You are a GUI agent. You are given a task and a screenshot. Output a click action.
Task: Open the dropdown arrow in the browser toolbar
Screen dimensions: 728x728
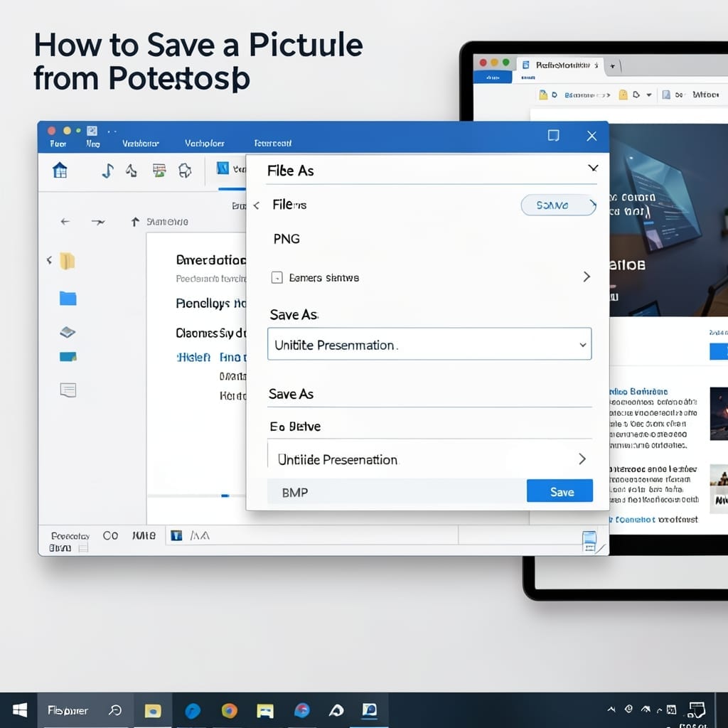(x=648, y=95)
